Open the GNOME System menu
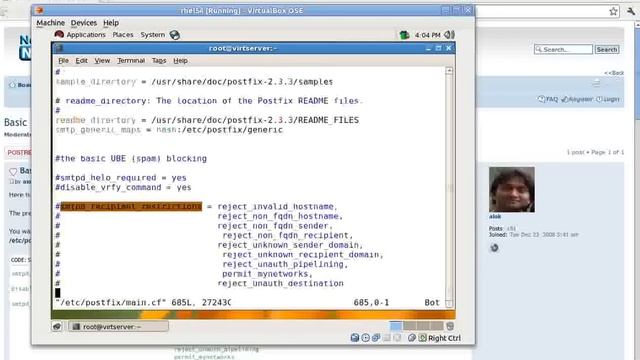 point(153,35)
